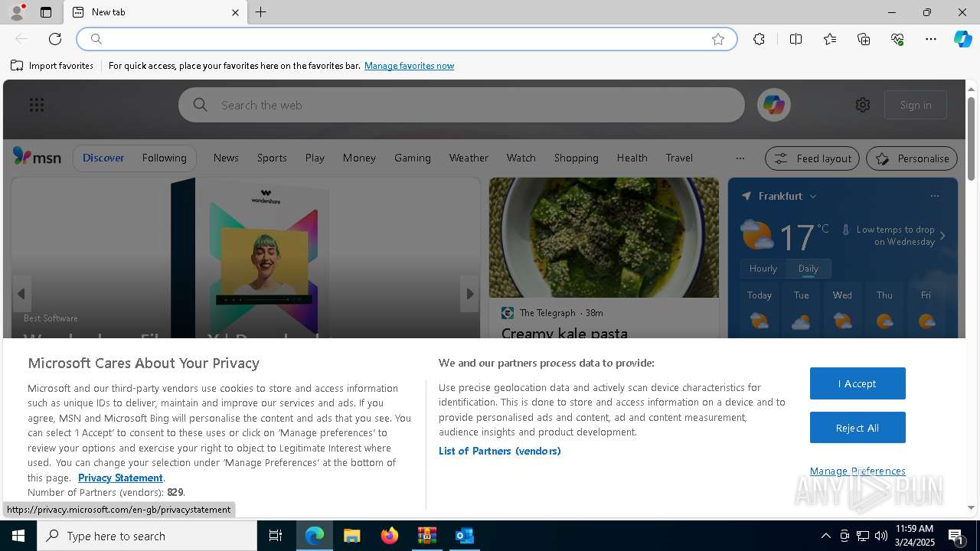Viewport: 980px width, 551px height.
Task: Open File Explorer from taskbar
Action: pyautogui.click(x=352, y=536)
